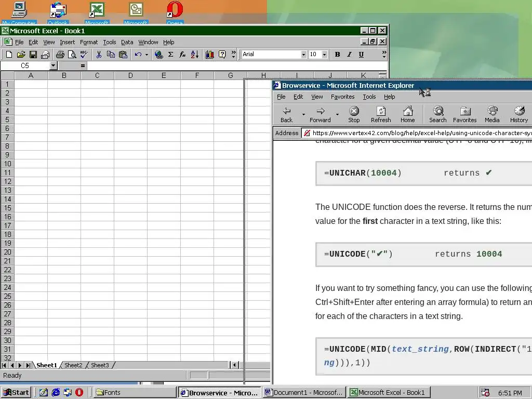The image size is (532, 399).
Task: Open Back history dropdown arrow in IE
Action: point(303,115)
